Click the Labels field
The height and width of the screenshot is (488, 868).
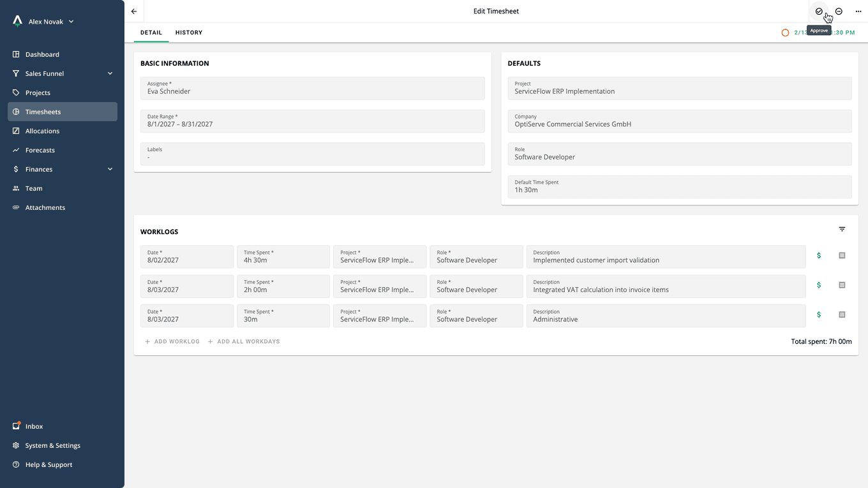(313, 154)
